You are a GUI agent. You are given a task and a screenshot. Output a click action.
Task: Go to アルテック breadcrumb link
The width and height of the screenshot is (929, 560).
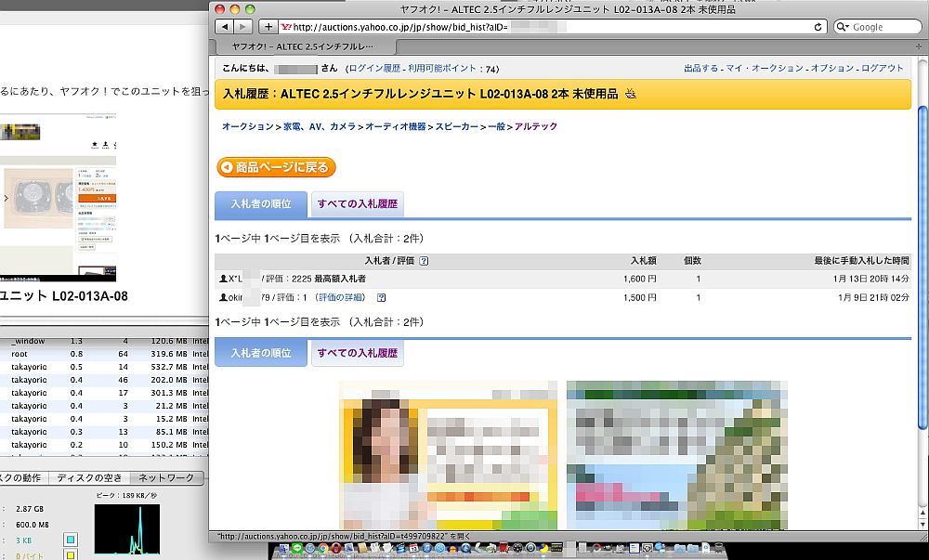point(536,126)
